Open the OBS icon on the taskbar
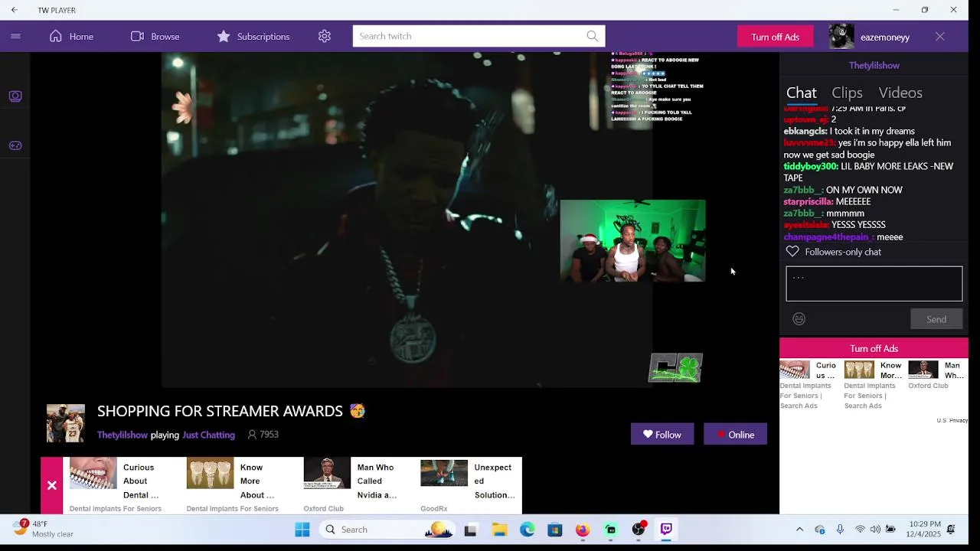980x551 pixels. point(639,530)
